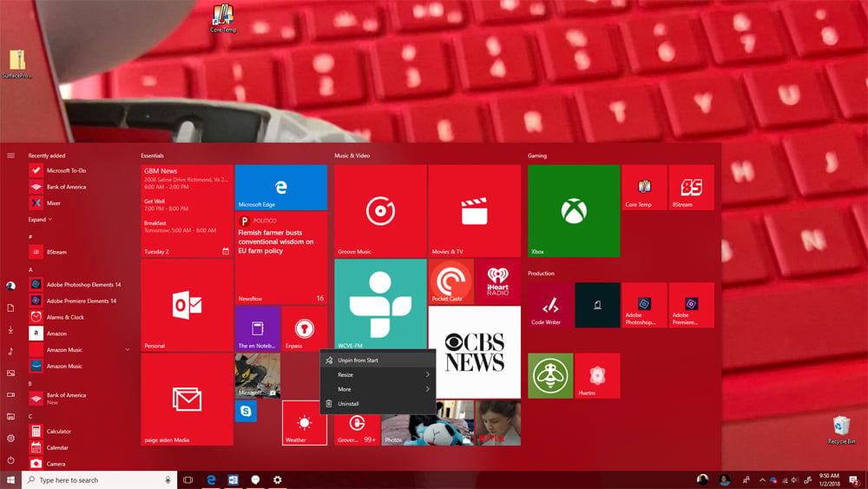Open the Weather tile

(x=305, y=422)
